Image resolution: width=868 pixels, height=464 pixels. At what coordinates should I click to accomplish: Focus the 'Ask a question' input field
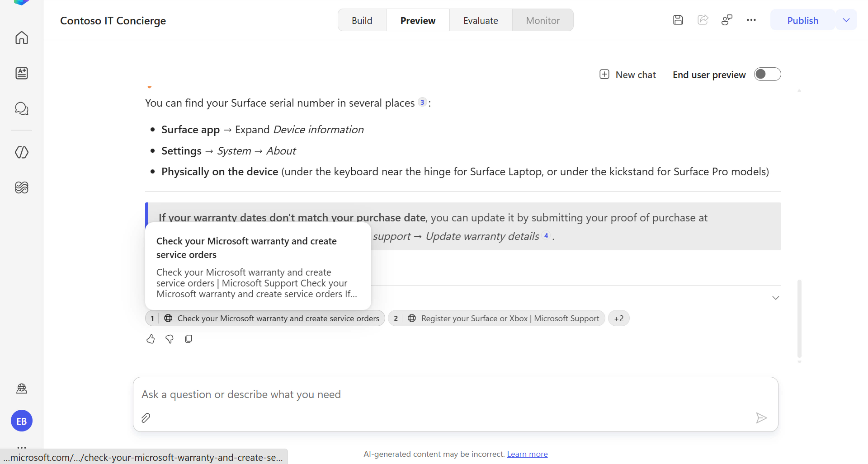pyautogui.click(x=456, y=394)
